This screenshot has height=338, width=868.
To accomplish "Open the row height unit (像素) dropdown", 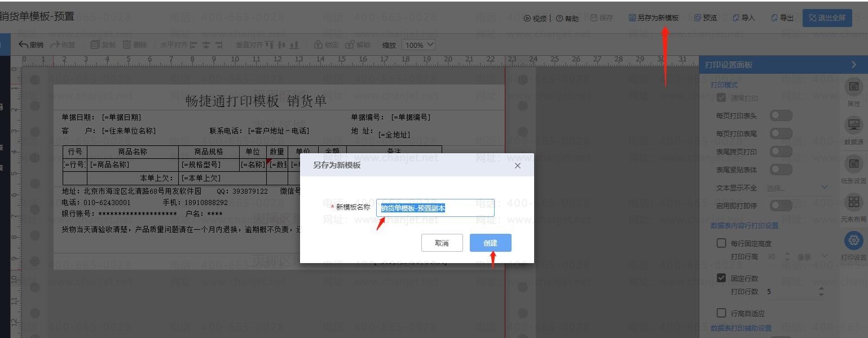I will coord(812,257).
